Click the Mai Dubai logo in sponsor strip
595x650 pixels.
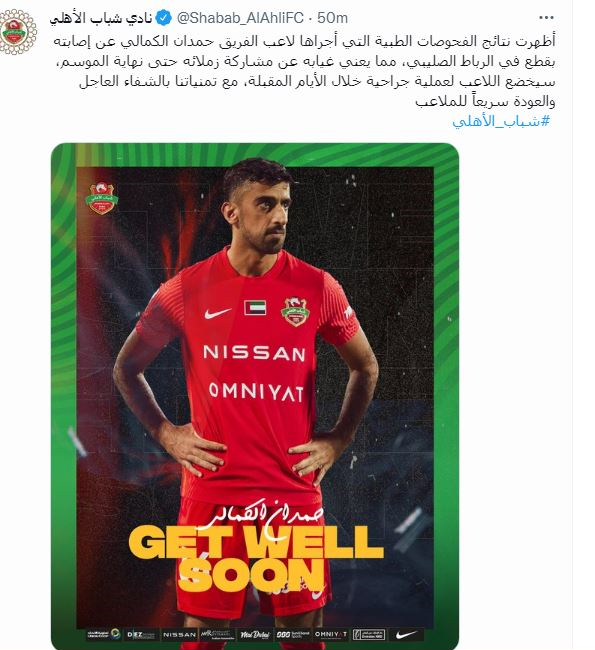click(255, 635)
